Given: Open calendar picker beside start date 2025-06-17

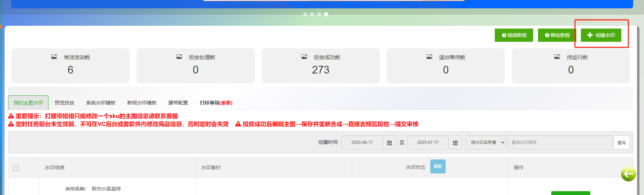Looking at the screenshot, I should (389, 143).
